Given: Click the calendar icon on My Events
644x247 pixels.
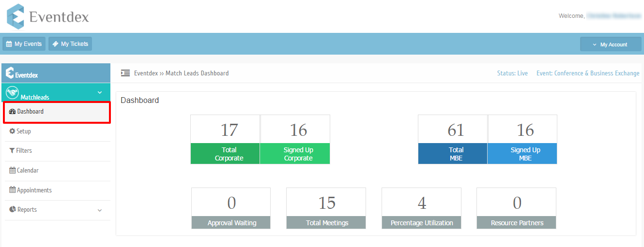Looking at the screenshot, I should [x=9, y=44].
